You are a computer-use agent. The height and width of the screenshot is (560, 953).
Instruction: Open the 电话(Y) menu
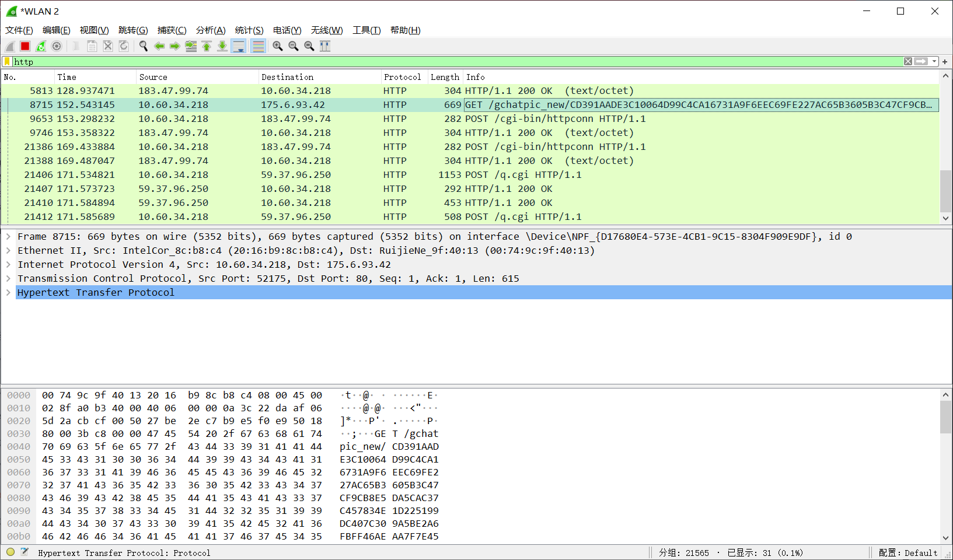click(x=287, y=30)
